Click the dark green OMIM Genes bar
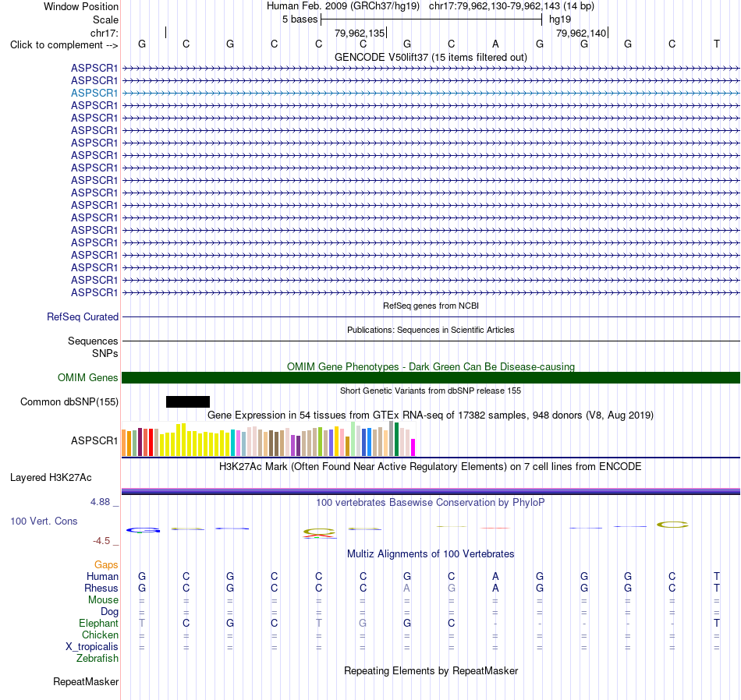This screenshot has height=700, width=741. point(431,377)
